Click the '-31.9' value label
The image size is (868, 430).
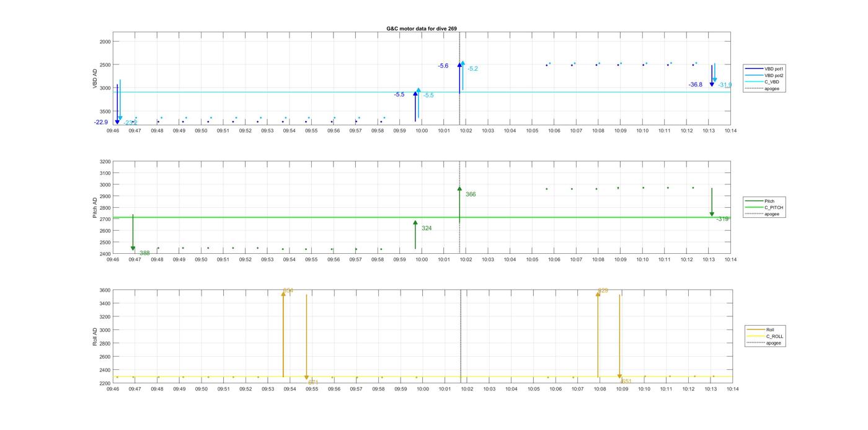pyautogui.click(x=725, y=85)
